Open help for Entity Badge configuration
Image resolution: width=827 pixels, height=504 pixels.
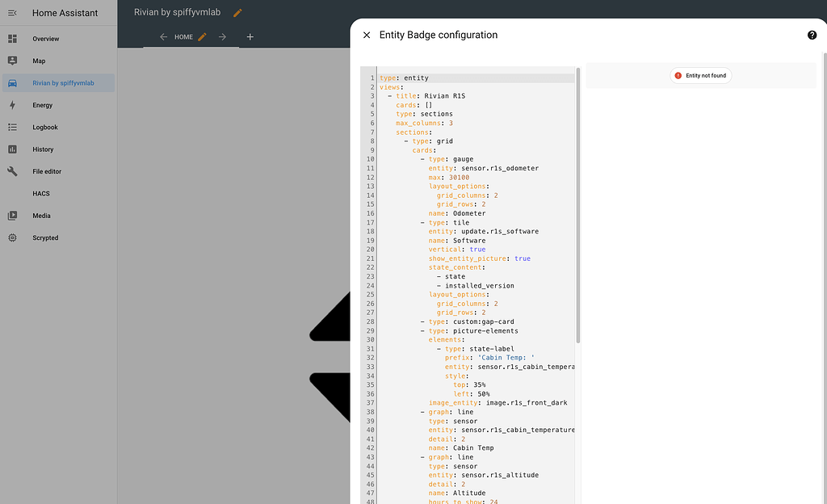[x=812, y=35]
